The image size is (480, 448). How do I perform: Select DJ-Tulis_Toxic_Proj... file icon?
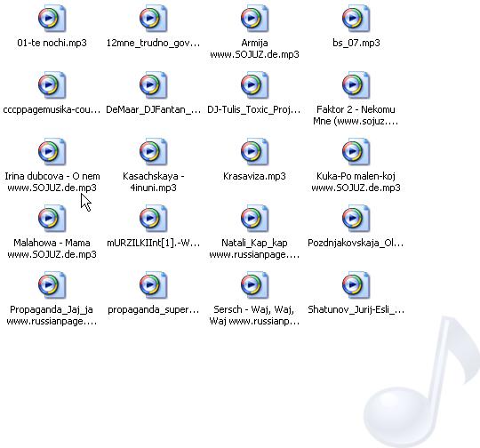tap(254, 85)
